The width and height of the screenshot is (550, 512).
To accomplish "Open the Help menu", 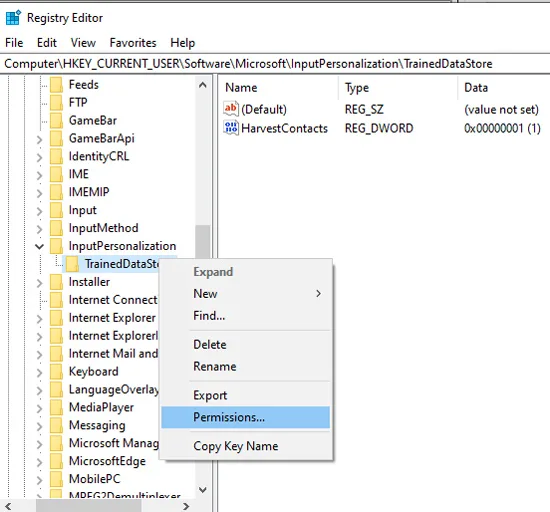I will 182,43.
